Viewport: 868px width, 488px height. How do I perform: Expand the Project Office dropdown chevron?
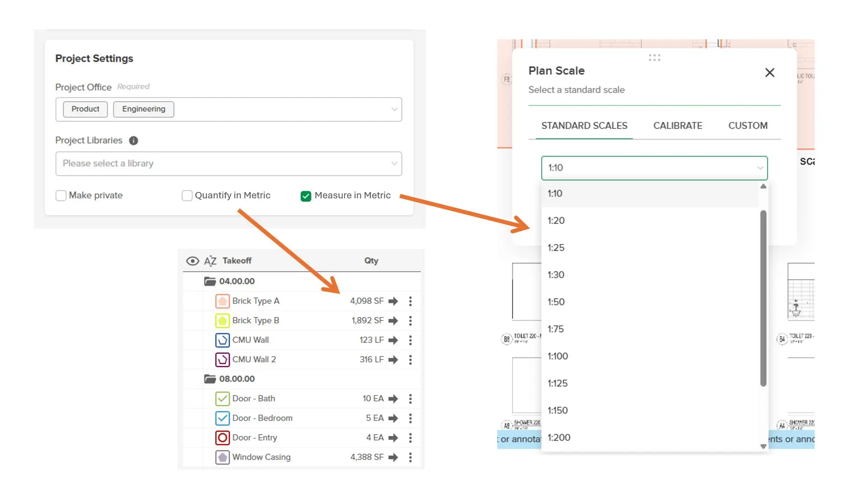click(x=394, y=109)
